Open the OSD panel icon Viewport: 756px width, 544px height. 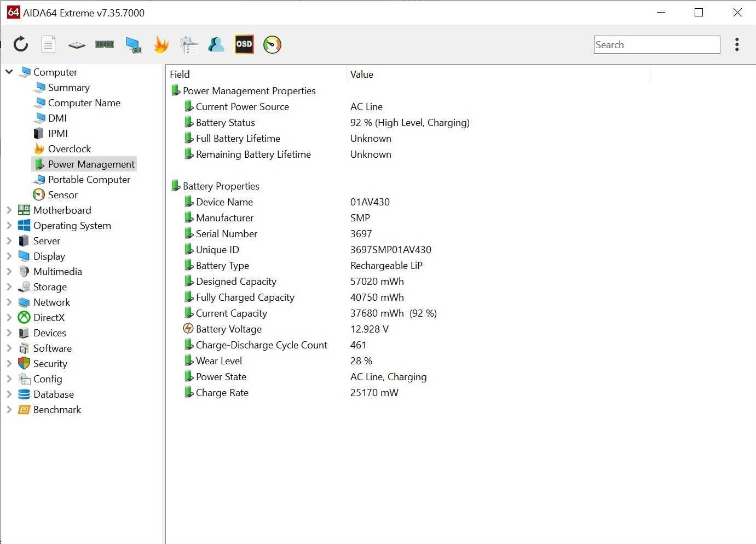pos(244,44)
